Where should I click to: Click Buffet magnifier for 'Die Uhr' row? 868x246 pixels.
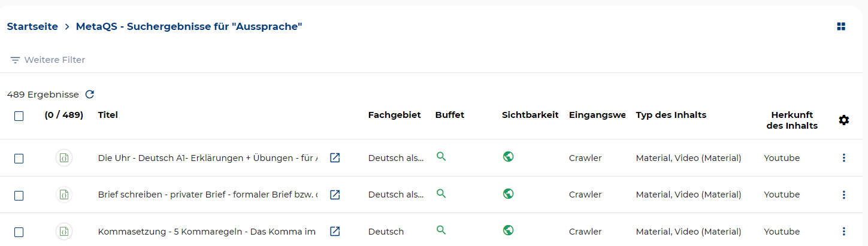[x=441, y=157]
